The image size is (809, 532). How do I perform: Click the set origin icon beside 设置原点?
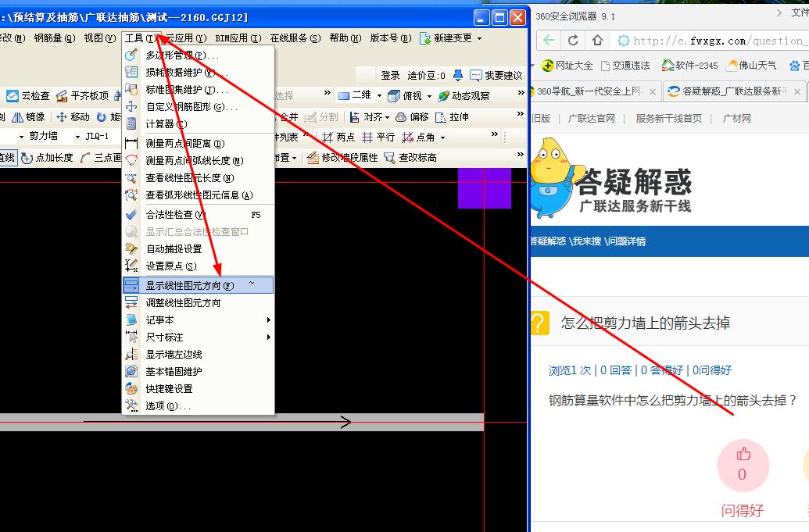pos(131,266)
